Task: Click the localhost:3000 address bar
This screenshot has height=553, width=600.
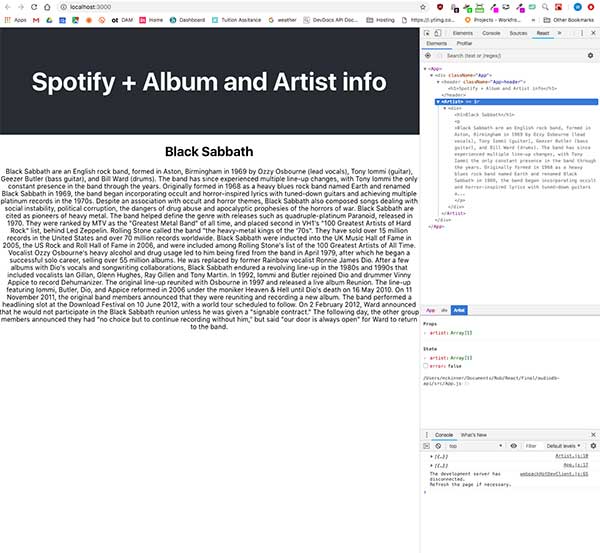Action: pos(237,7)
